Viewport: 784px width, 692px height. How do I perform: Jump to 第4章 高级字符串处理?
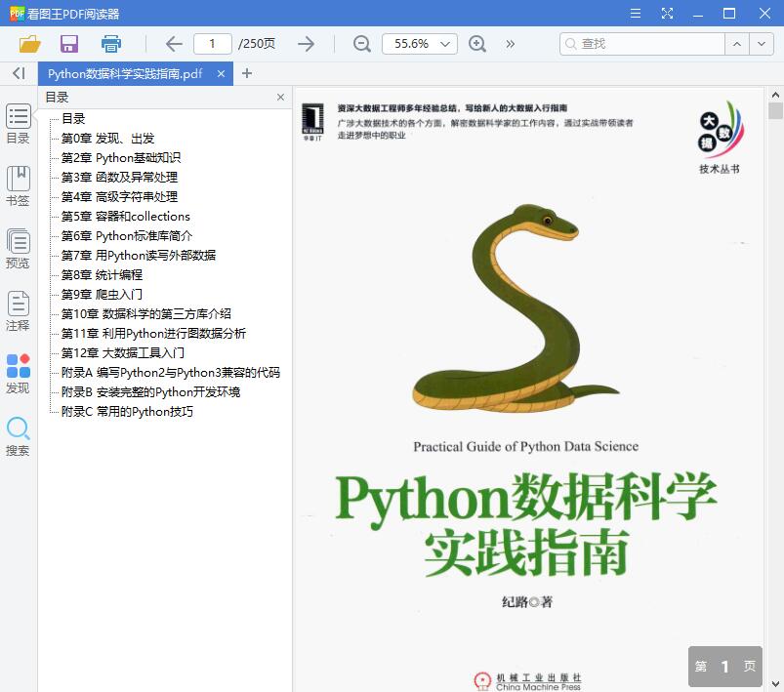coord(119,196)
